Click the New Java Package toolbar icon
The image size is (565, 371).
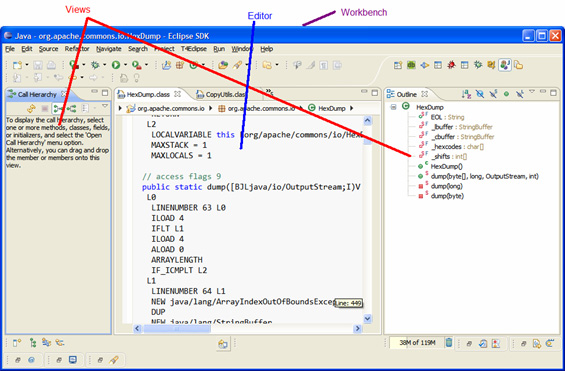coord(180,65)
